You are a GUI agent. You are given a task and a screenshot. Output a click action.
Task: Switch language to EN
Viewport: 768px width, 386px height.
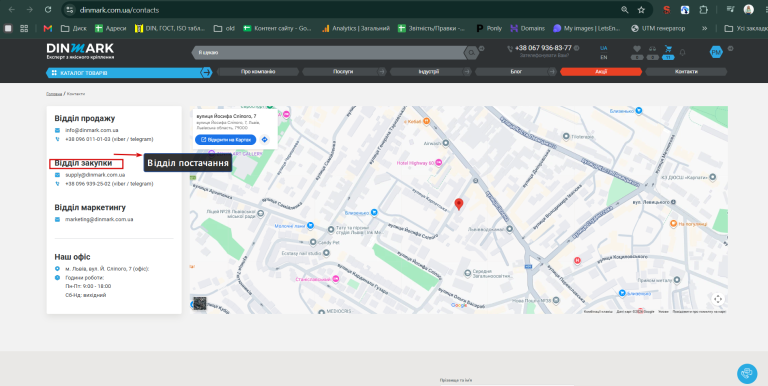(603, 57)
